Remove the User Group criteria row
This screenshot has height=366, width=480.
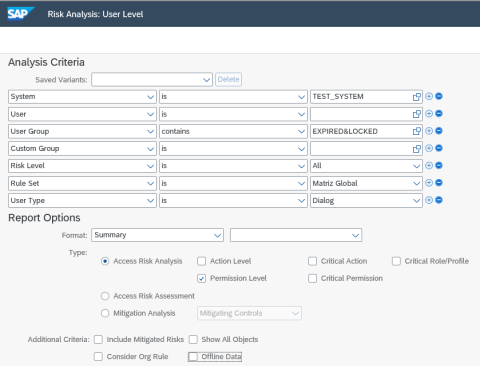tap(439, 131)
